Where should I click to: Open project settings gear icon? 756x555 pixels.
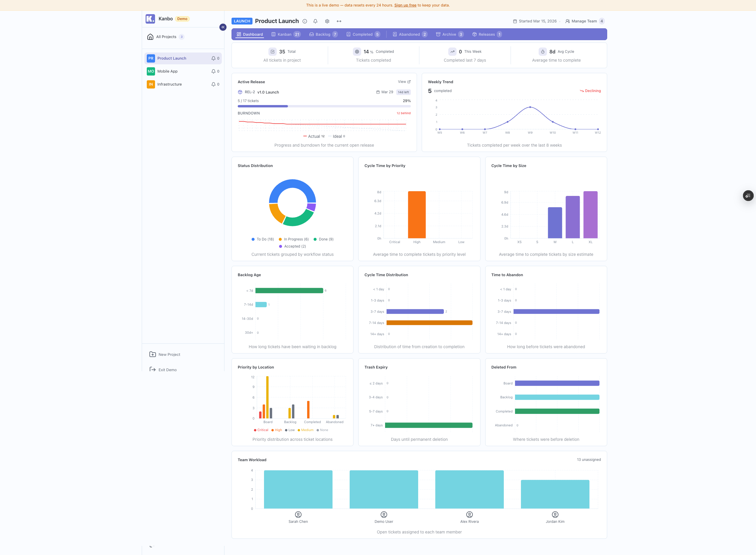tap(327, 21)
